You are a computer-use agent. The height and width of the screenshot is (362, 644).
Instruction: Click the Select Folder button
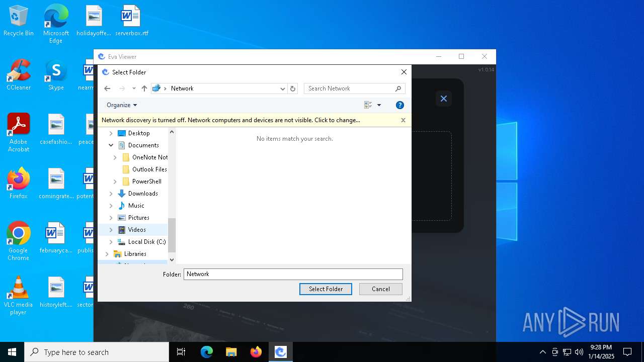tap(326, 289)
